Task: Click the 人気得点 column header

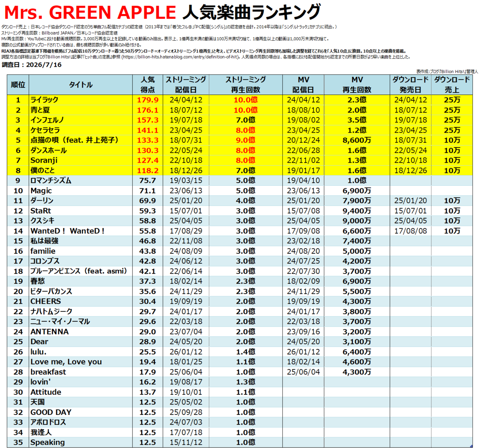Action: (x=148, y=85)
